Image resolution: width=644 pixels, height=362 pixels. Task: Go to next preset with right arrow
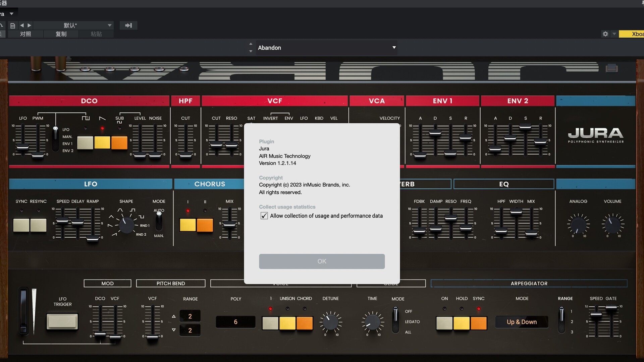pos(30,25)
